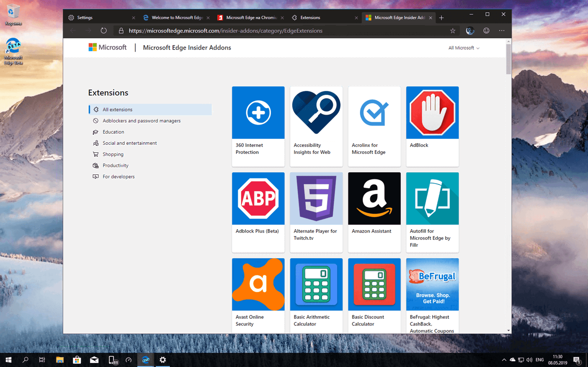
Task: Open the Settings and more ellipsis menu
Action: point(502,31)
